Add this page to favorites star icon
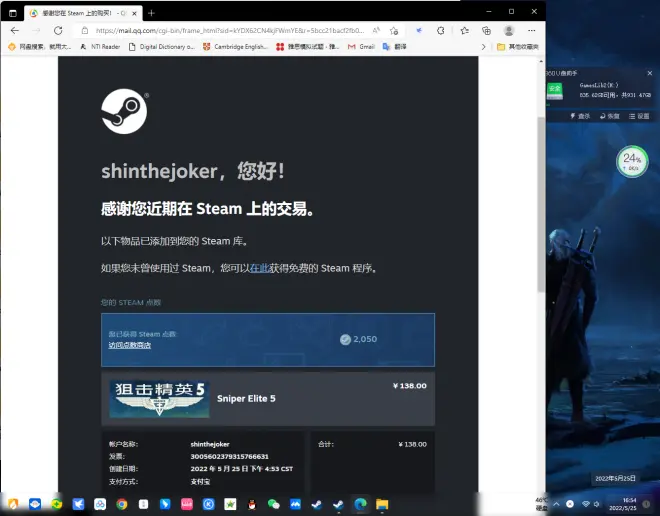The image size is (660, 516). (x=394, y=30)
